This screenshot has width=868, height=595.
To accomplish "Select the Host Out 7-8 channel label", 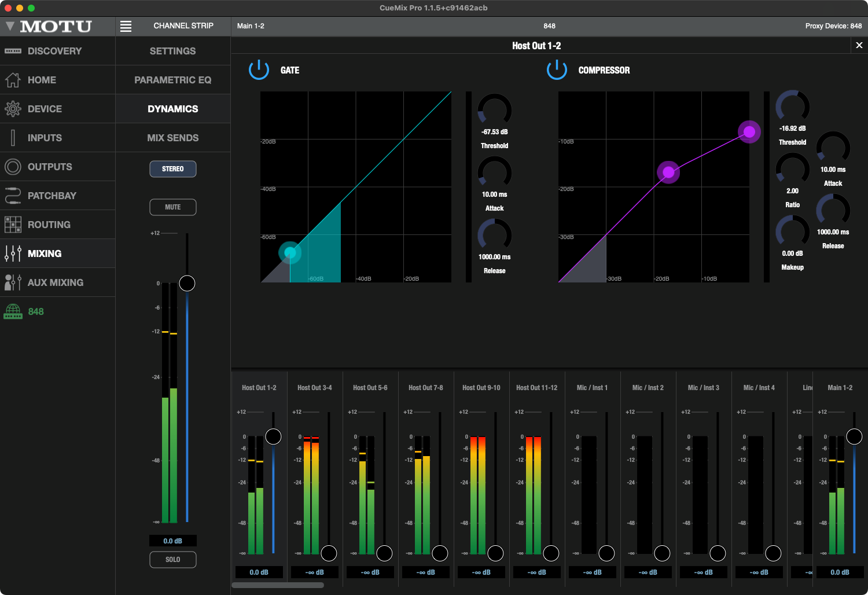I will tap(426, 388).
